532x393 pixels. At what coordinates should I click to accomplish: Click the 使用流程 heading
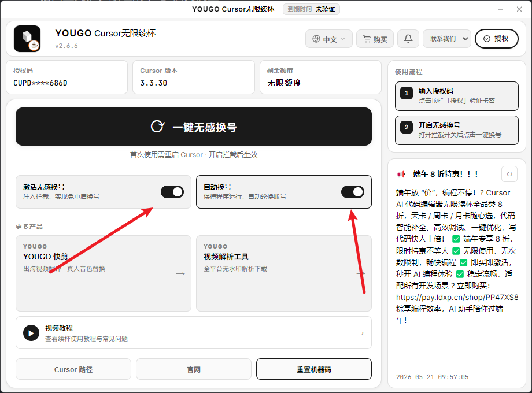(408, 72)
